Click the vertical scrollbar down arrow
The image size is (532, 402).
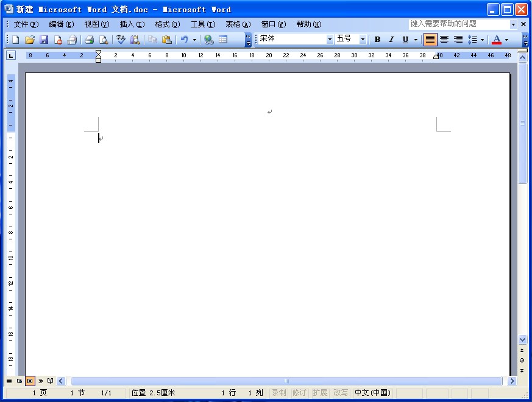click(x=522, y=339)
